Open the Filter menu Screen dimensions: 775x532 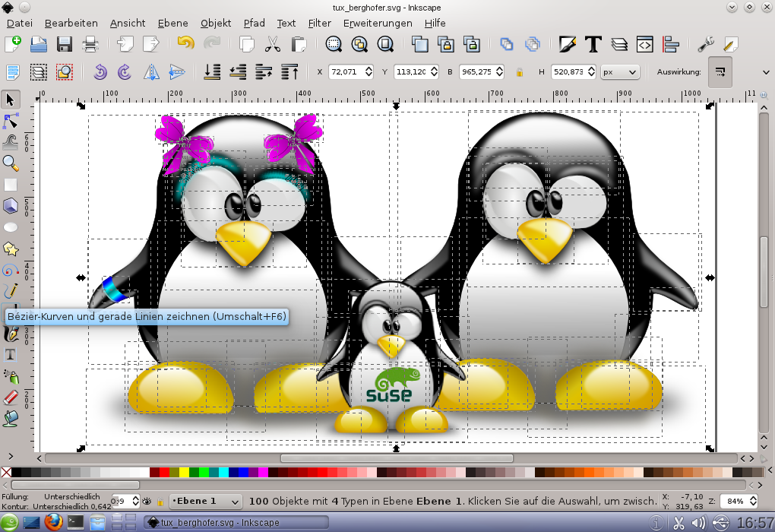pyautogui.click(x=319, y=24)
